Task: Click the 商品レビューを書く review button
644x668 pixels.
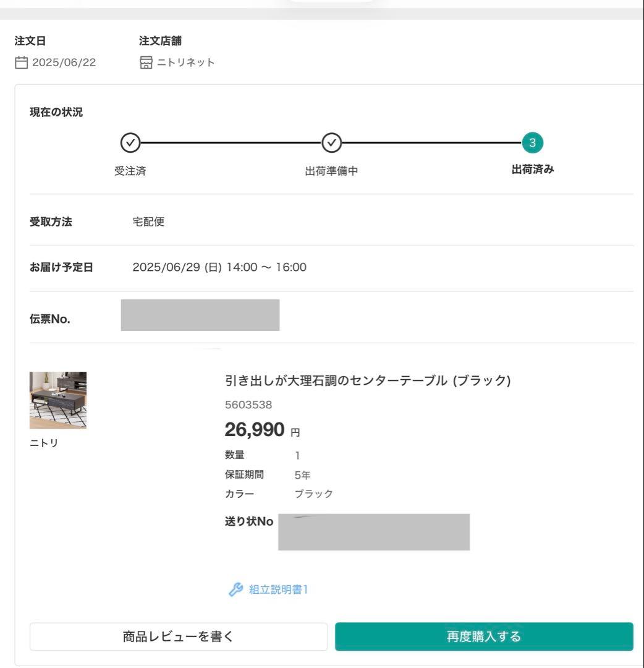Action: (178, 636)
